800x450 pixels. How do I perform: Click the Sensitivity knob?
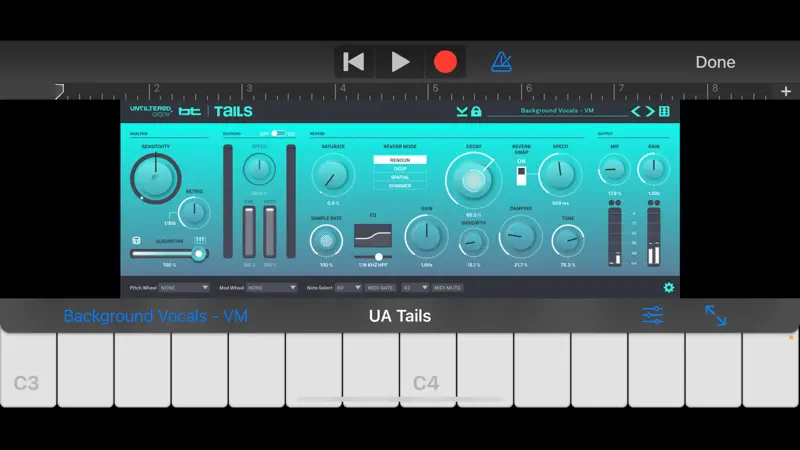(x=156, y=178)
